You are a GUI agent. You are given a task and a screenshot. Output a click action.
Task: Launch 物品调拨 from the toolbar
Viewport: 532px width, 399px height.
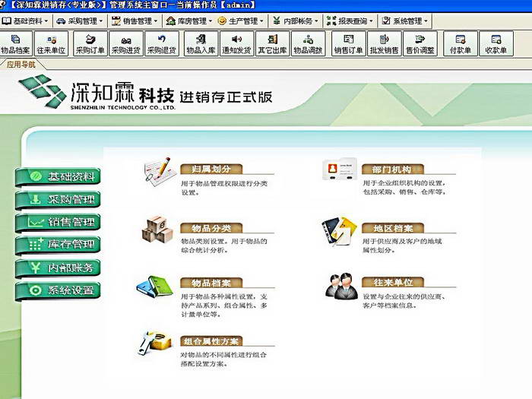tap(308, 44)
